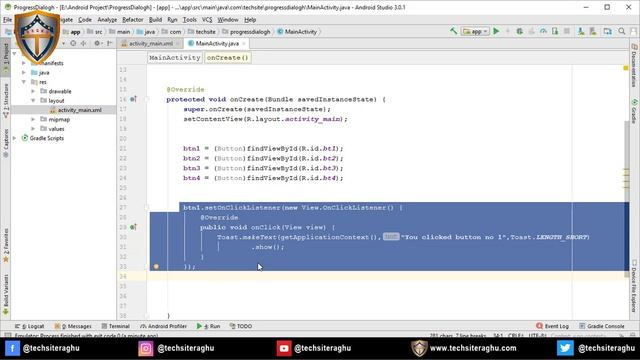
Task: Click the Attach debugger to process icon
Action: tap(555, 31)
